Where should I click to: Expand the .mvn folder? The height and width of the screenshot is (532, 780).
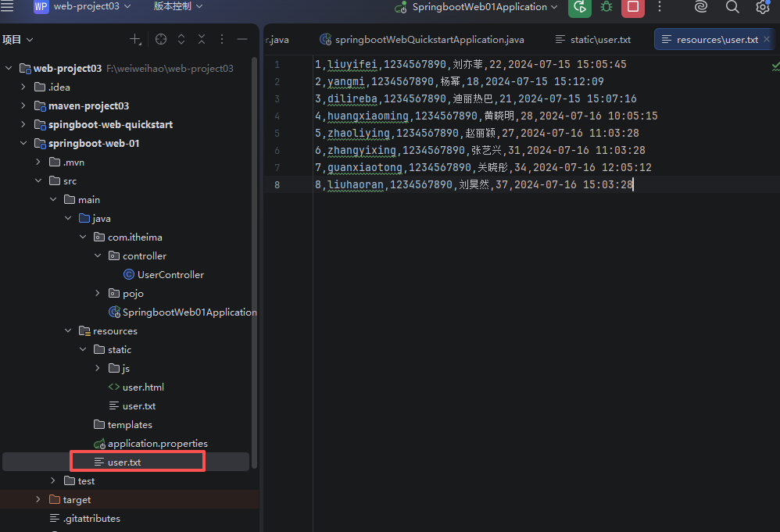coord(38,162)
